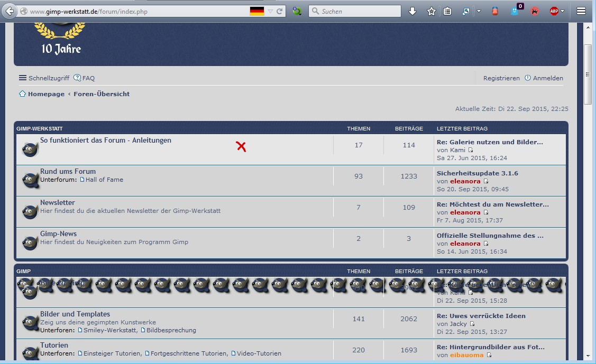
Task: Click forum icon of Bilder und Templates
Action: tap(31, 323)
